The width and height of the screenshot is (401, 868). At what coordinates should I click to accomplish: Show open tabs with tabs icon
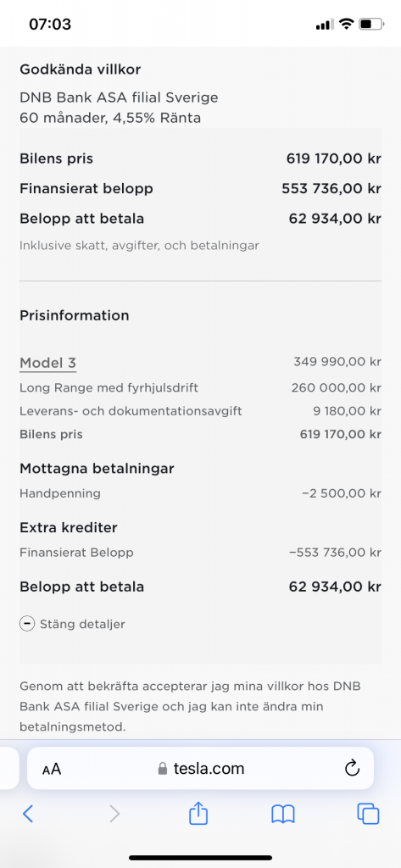click(368, 813)
